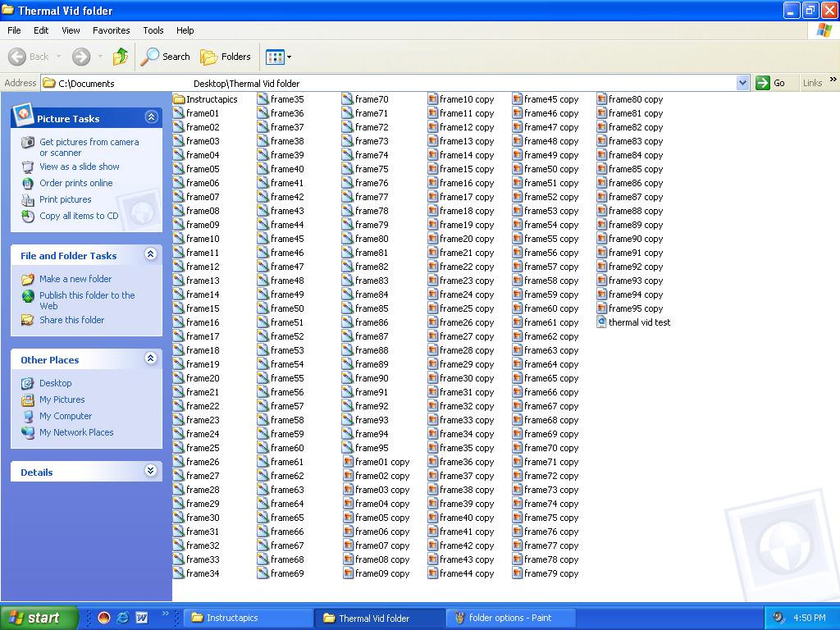The image size is (840, 630).
Task: Open the Help menu
Action: pyautogui.click(x=185, y=30)
